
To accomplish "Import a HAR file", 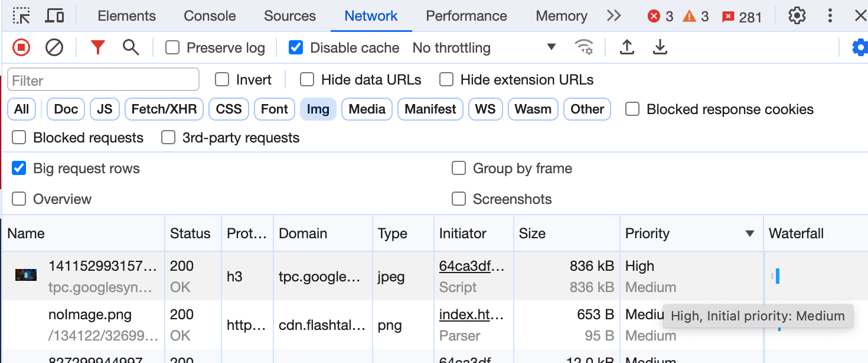I will [627, 47].
